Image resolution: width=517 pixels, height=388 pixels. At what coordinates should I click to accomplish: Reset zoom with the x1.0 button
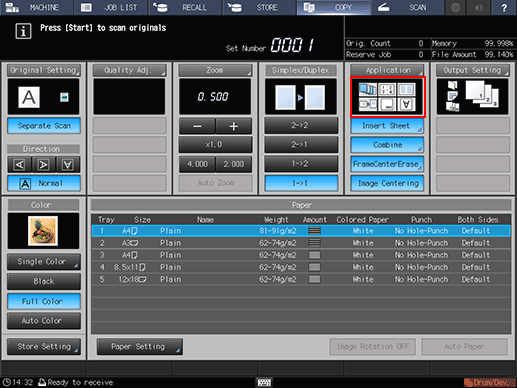[x=215, y=145]
